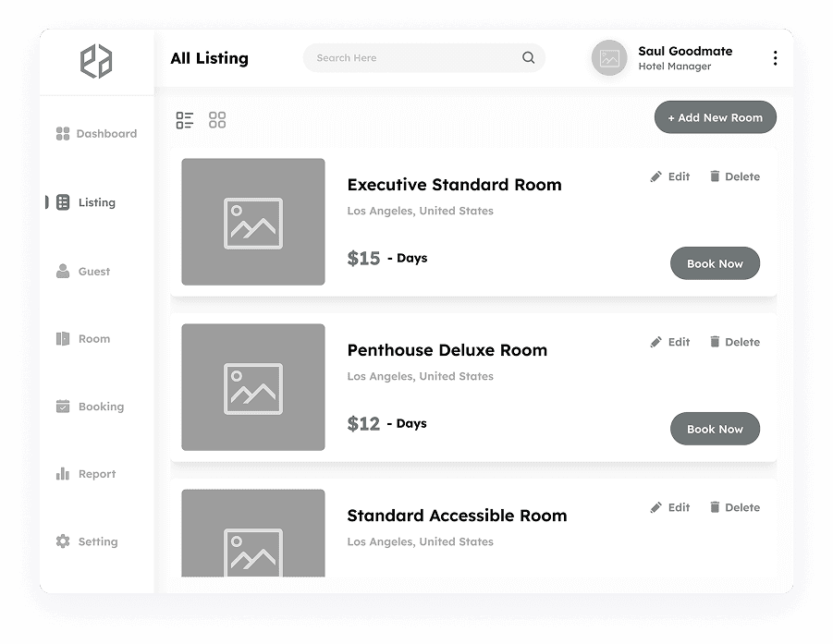Click the Add New Room button
Viewport: 833px width, 644px height.
coord(715,117)
